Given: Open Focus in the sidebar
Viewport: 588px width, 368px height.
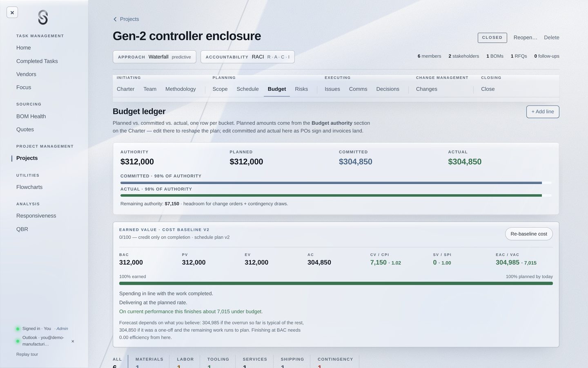Looking at the screenshot, I should 24,87.
